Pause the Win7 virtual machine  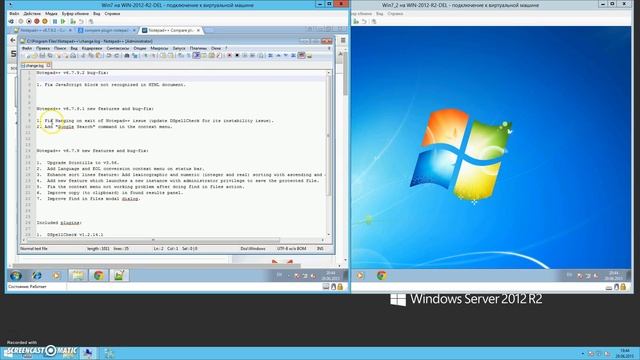(55, 21)
